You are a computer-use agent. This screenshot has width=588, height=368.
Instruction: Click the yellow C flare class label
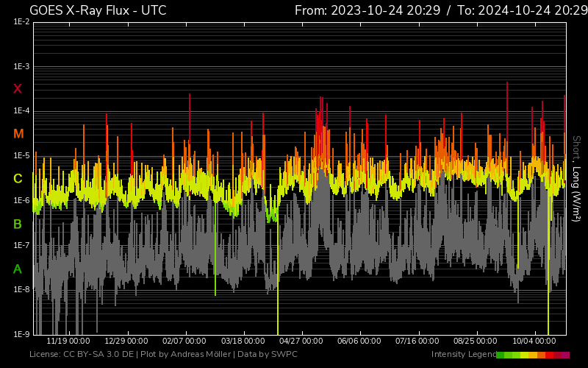18,179
